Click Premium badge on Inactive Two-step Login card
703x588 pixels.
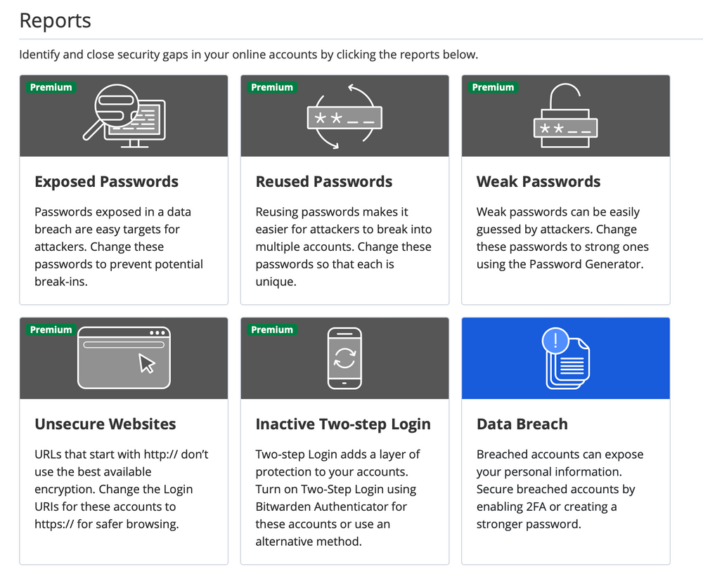point(272,329)
